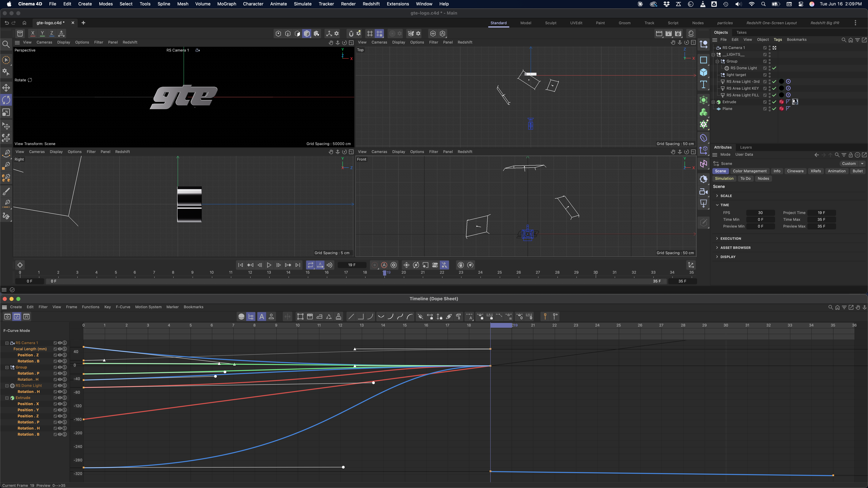Image resolution: width=868 pixels, height=488 pixels.
Task: Open the XRefs tab
Action: point(815,171)
